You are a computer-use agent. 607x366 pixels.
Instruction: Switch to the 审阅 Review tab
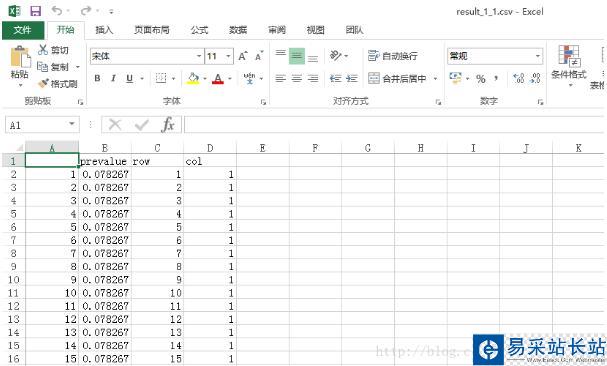click(277, 30)
